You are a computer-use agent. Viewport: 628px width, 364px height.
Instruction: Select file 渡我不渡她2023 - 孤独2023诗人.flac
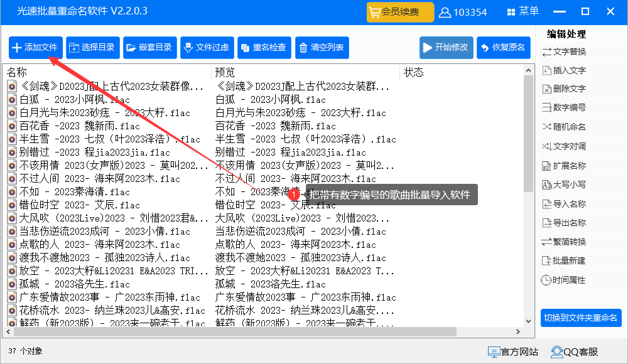point(105,258)
